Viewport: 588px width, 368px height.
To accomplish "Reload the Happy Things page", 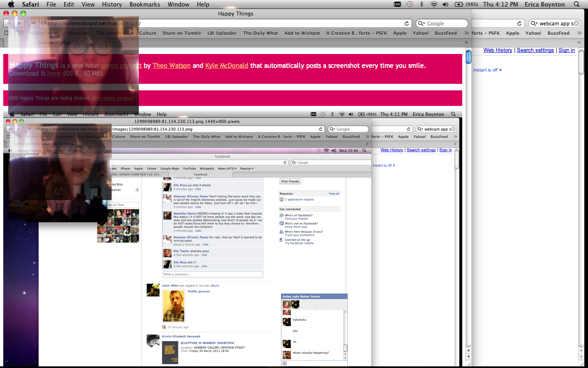I will click(x=407, y=23).
